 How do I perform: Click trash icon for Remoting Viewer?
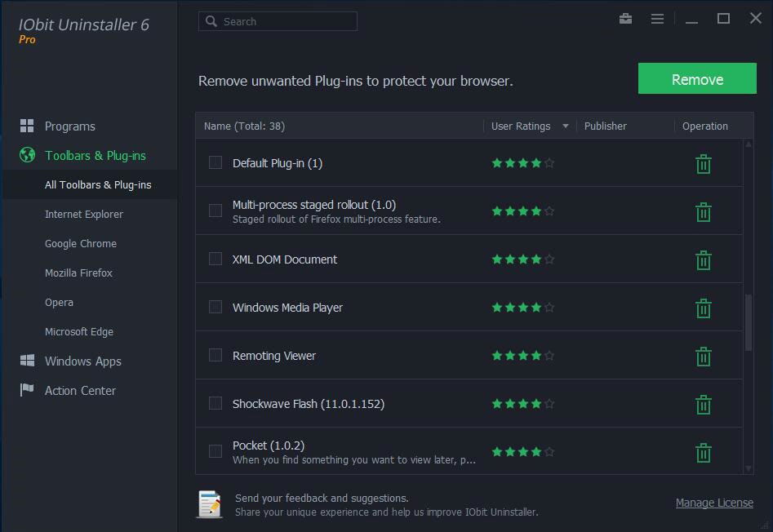tap(703, 357)
